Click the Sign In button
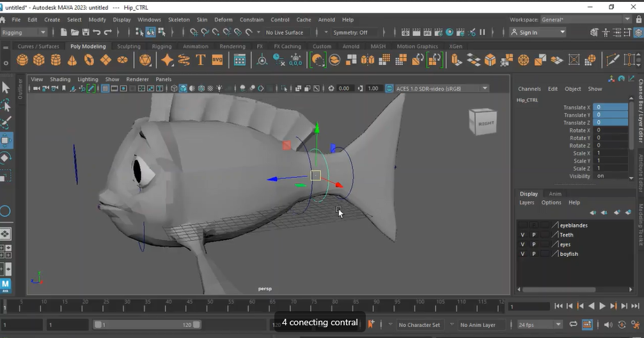Image resolution: width=644 pixels, height=338 pixels. [538, 33]
